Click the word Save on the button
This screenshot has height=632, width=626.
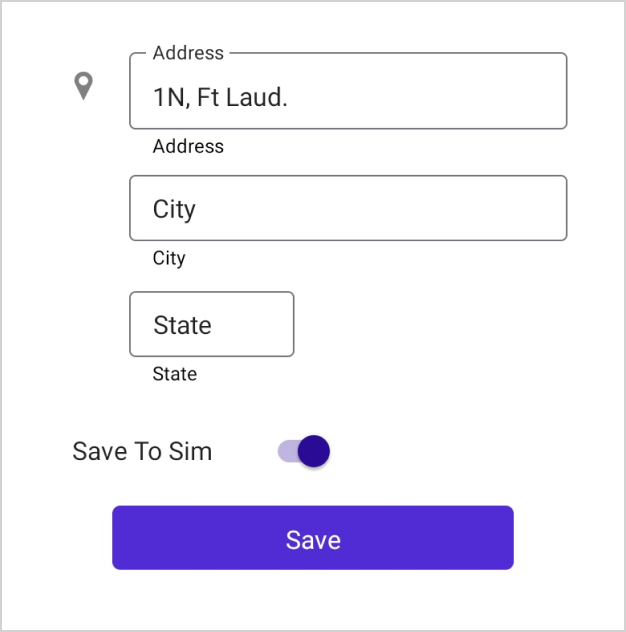click(x=313, y=540)
